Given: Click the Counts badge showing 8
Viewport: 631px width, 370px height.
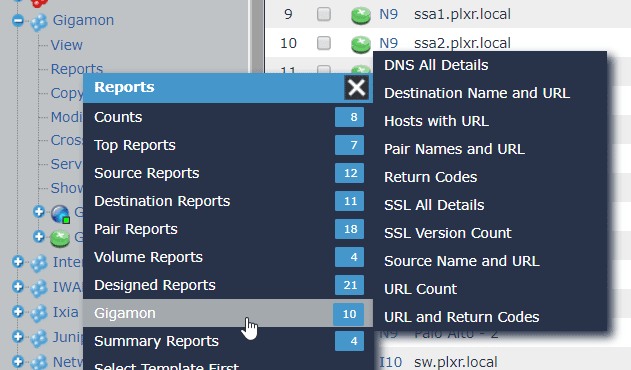Looking at the screenshot, I should pyautogui.click(x=349, y=117).
